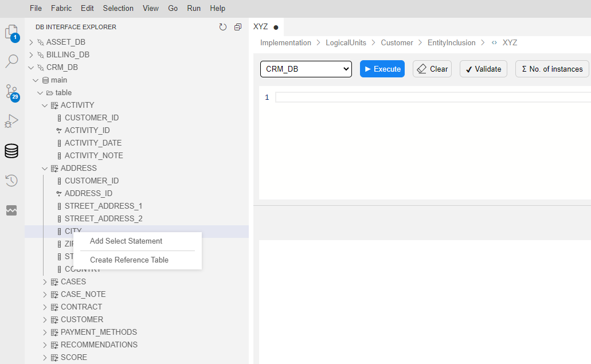Click into line 1 of the query editor
591x364 pixels.
[x=430, y=97]
